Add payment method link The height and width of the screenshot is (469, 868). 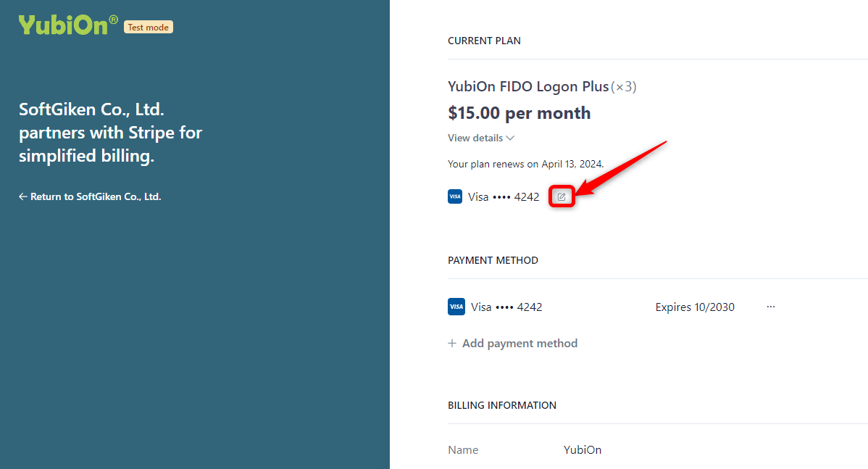512,344
